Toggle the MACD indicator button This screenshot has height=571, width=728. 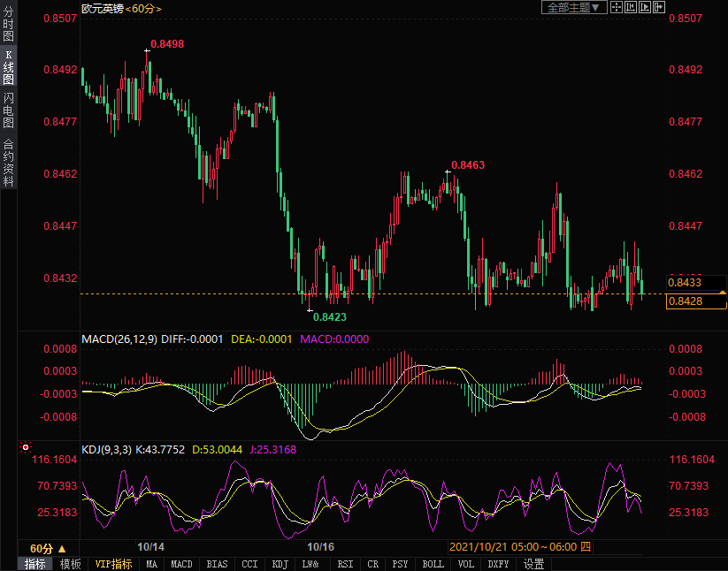[181, 564]
